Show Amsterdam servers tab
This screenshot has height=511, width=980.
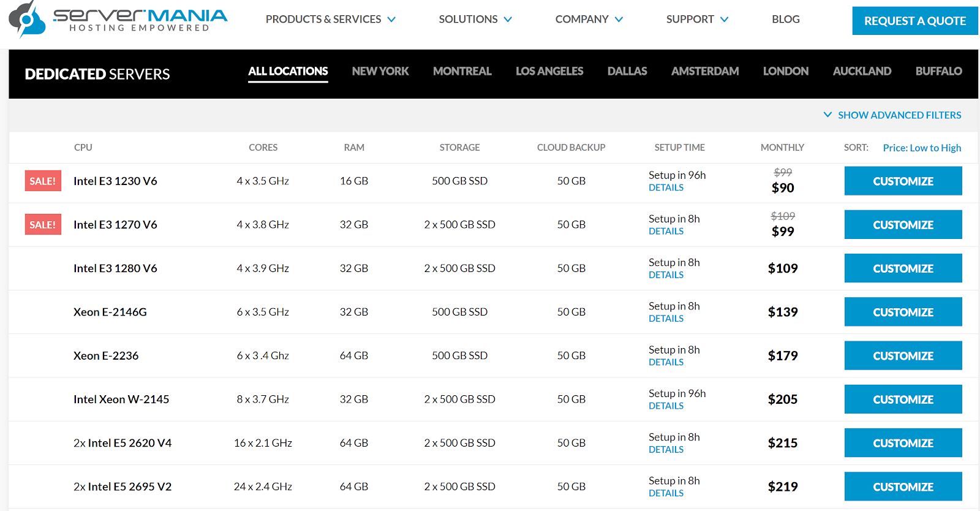tap(705, 72)
